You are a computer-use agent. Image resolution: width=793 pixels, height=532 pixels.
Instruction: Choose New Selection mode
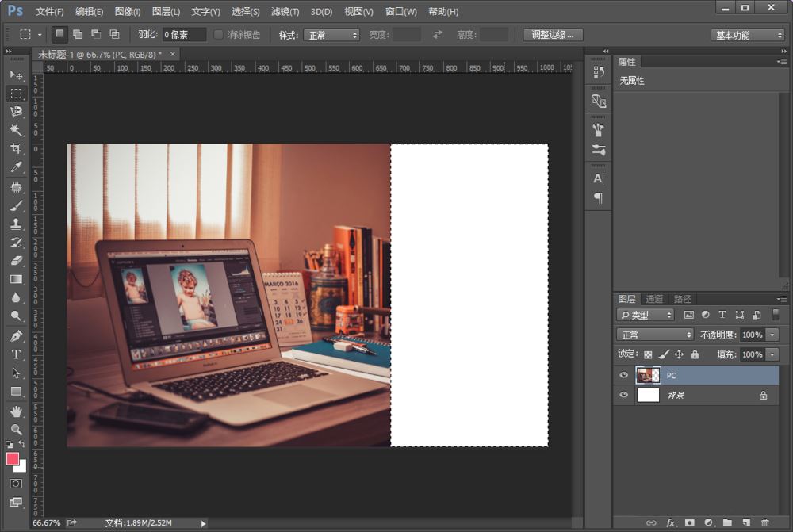pos(59,34)
